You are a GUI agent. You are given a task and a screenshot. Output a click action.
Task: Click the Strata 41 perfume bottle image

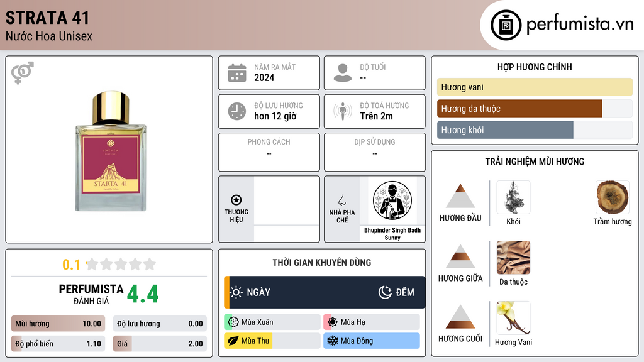(111, 151)
